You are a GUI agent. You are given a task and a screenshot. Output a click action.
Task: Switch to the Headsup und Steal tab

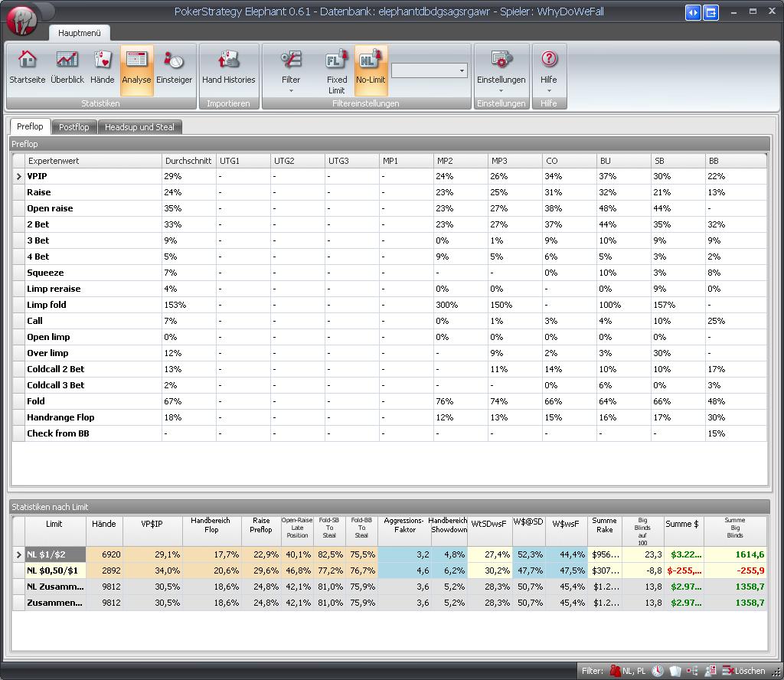pyautogui.click(x=139, y=127)
